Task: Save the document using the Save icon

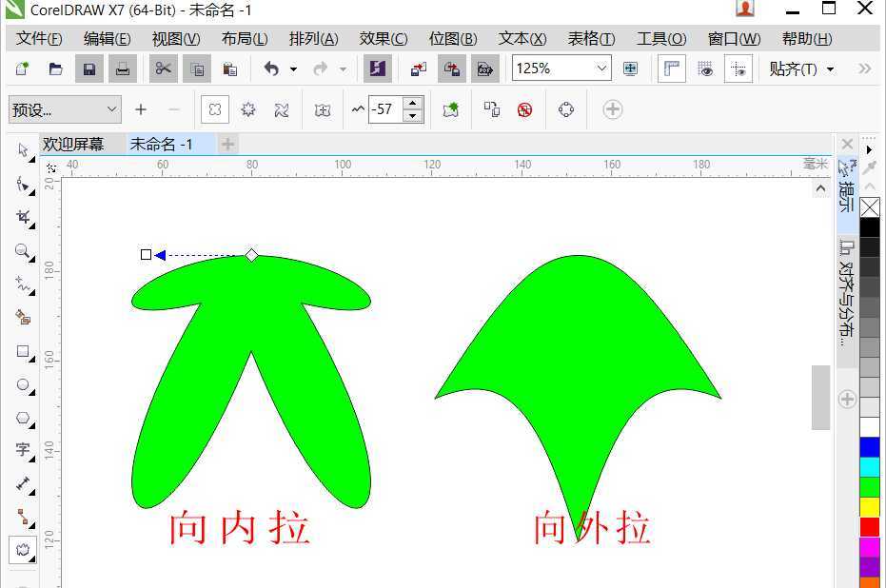Action: (x=89, y=68)
